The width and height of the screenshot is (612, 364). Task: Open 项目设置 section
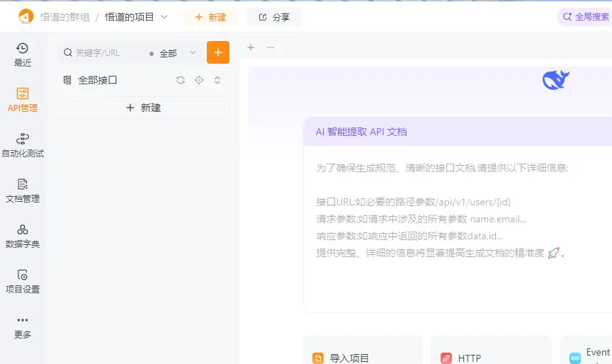tap(23, 281)
